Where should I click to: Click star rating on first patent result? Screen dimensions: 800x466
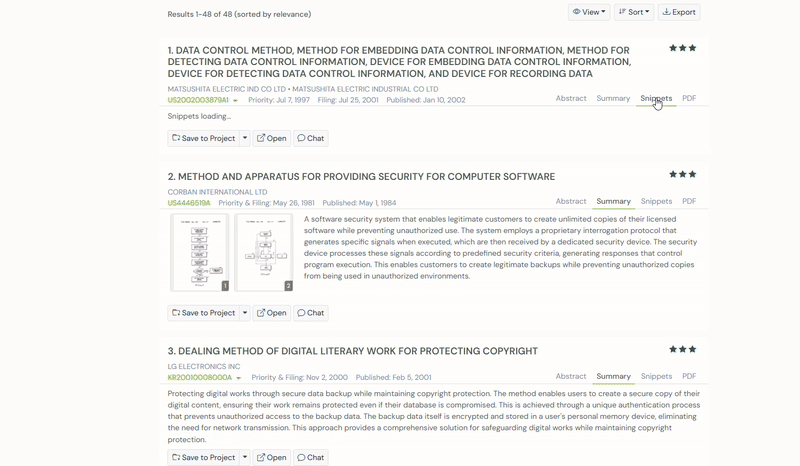(683, 48)
